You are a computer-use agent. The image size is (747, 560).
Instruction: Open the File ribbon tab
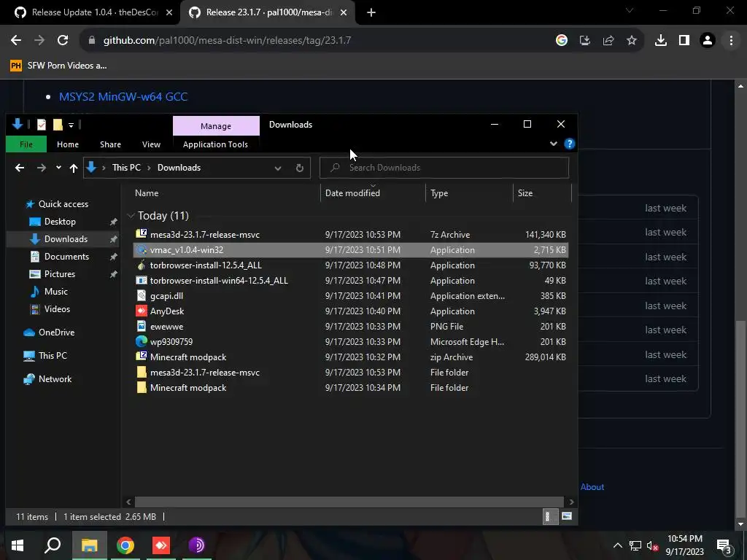[26, 144]
